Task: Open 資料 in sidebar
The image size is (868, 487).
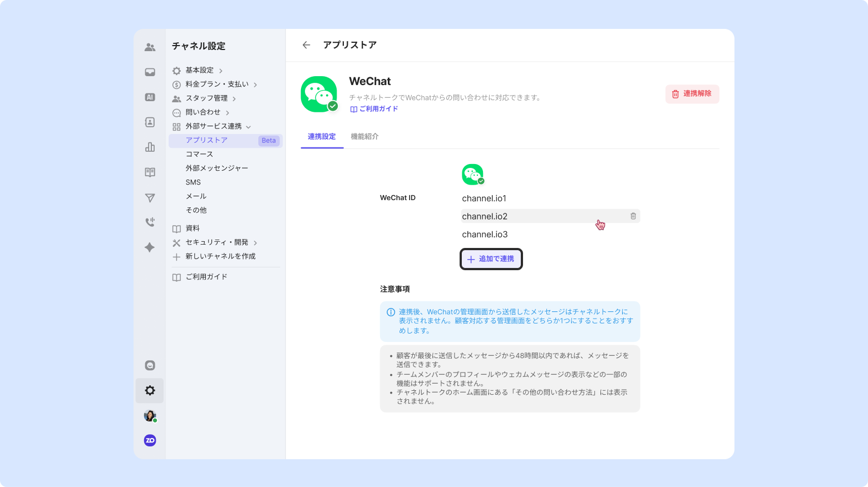Action: point(186,228)
